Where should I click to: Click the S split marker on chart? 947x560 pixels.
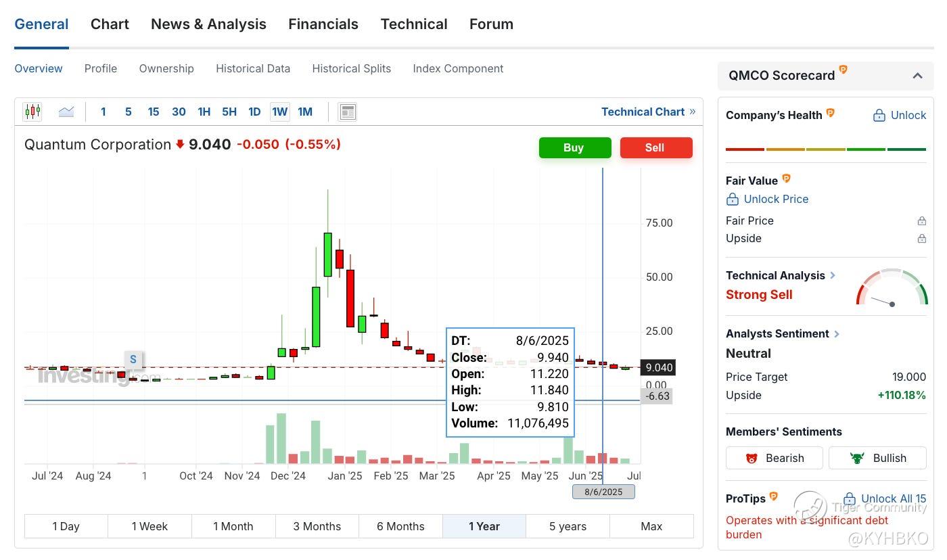click(133, 360)
